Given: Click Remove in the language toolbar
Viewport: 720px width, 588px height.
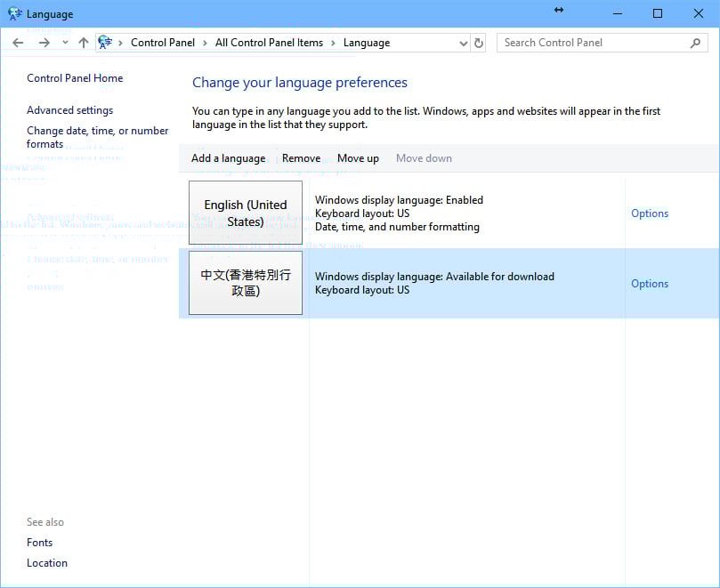Looking at the screenshot, I should 301,158.
